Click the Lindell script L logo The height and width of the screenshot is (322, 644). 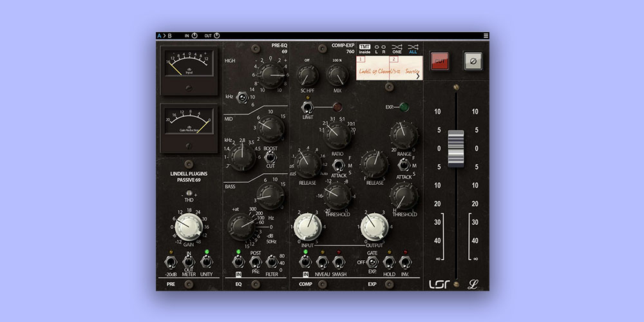click(x=473, y=284)
